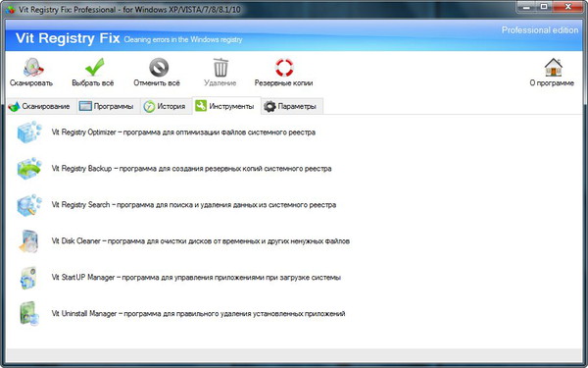Click the Выбрать всё label
588x368 pixels.
point(93,83)
